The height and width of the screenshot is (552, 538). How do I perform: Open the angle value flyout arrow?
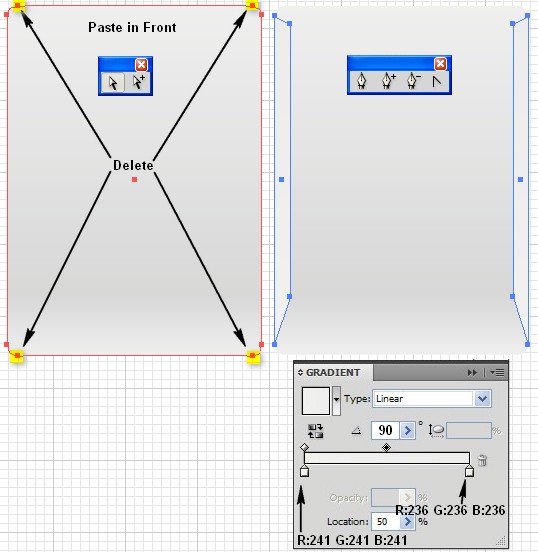click(x=407, y=430)
